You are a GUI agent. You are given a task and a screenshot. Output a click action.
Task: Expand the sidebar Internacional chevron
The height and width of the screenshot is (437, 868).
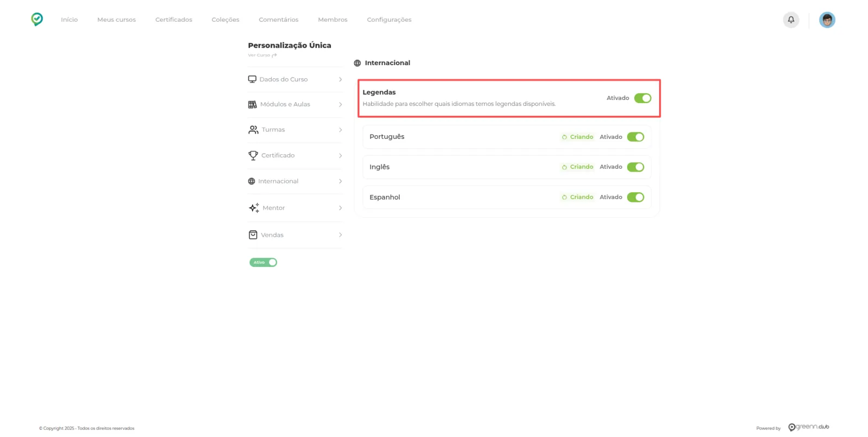point(340,181)
